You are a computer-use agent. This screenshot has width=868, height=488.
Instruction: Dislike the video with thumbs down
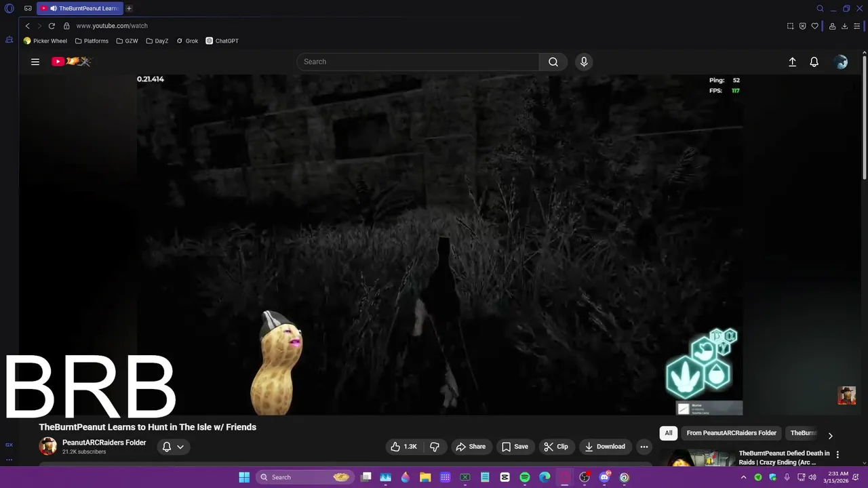pos(435,447)
